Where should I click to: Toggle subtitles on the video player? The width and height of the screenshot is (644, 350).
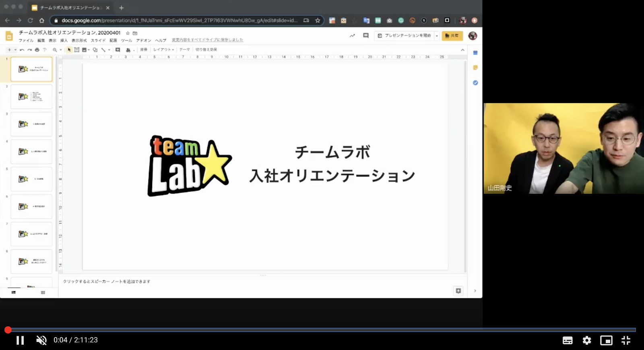[x=568, y=340]
